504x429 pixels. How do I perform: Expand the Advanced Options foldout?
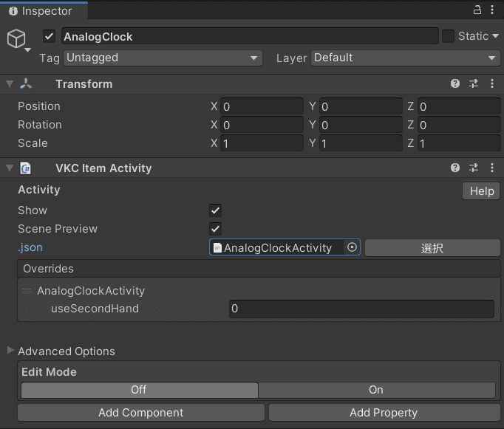10,351
